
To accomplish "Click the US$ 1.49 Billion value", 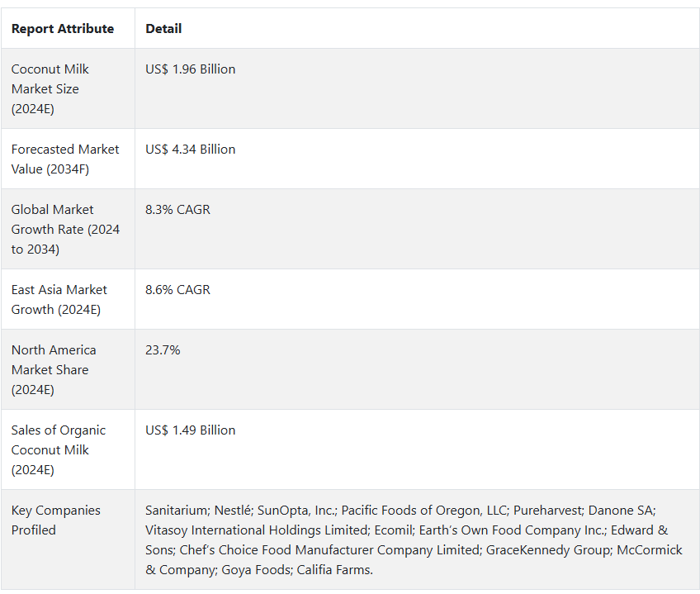I will click(190, 430).
